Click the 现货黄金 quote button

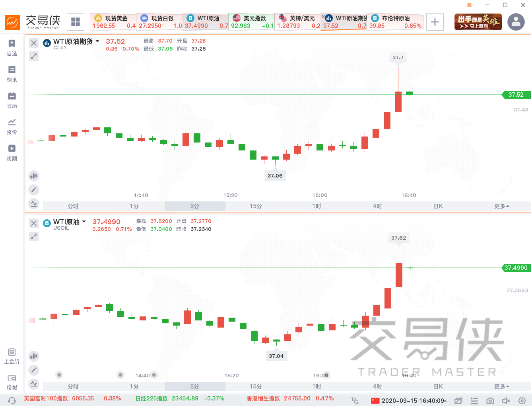pos(113,22)
